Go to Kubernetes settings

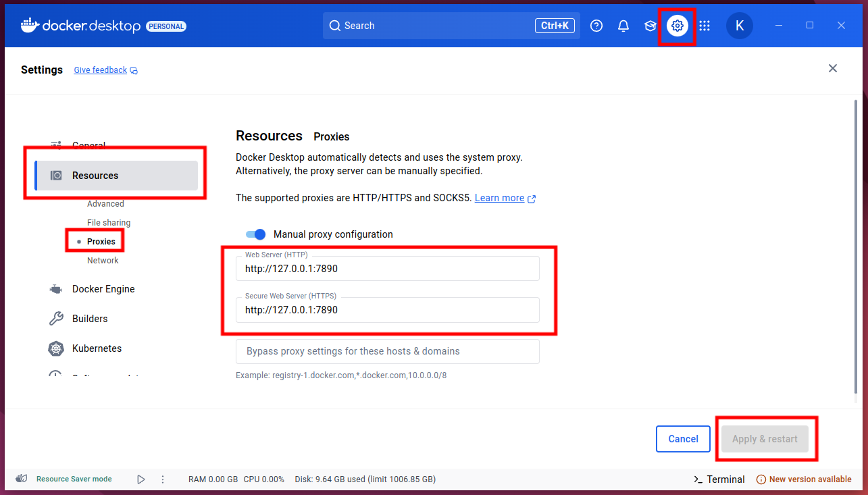point(97,348)
